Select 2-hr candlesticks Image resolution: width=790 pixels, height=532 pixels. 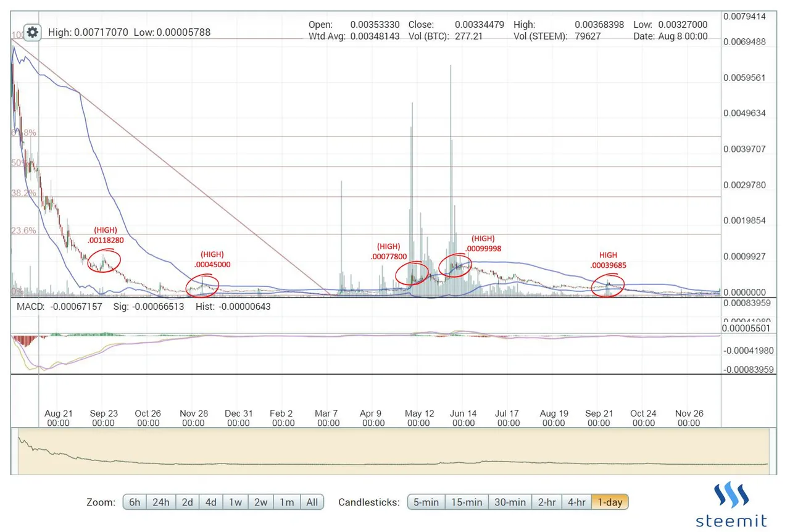[547, 502]
